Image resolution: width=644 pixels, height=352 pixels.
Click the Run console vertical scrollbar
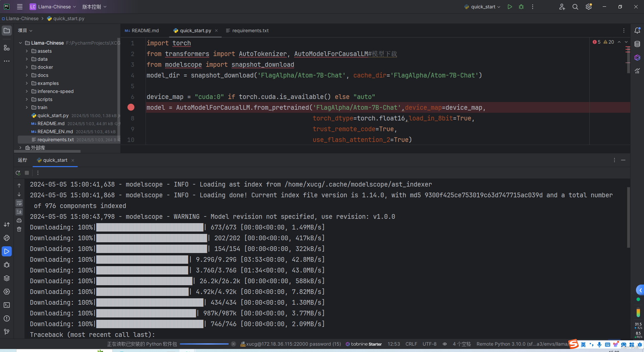tap(628, 217)
